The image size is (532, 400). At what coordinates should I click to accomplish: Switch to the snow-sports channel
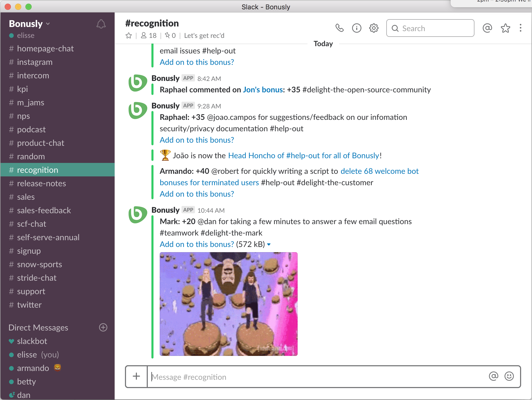point(58,264)
